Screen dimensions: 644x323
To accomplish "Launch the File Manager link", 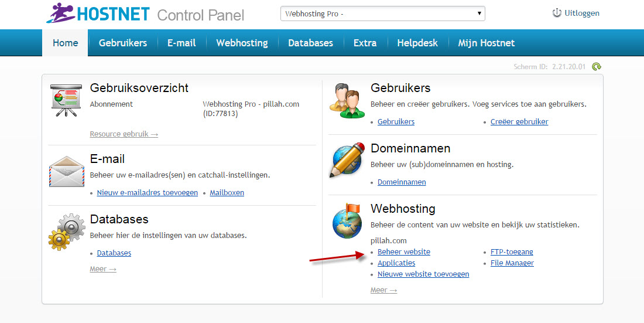I will 512,263.
